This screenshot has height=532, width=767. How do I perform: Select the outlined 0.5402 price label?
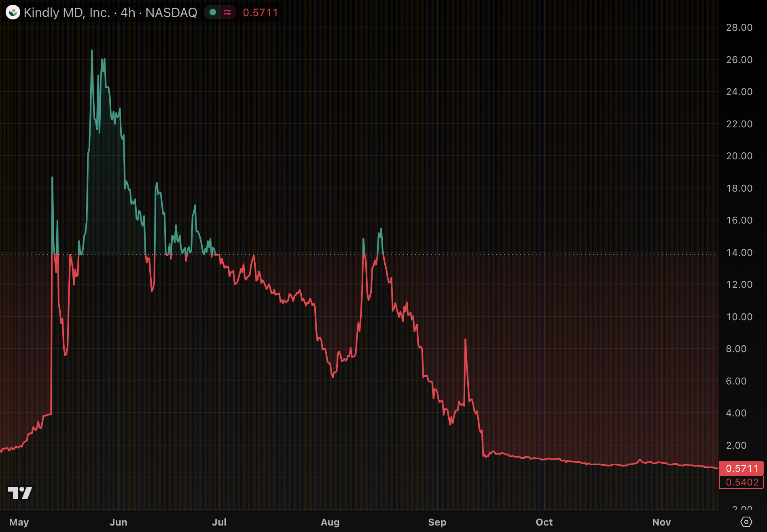pos(742,482)
